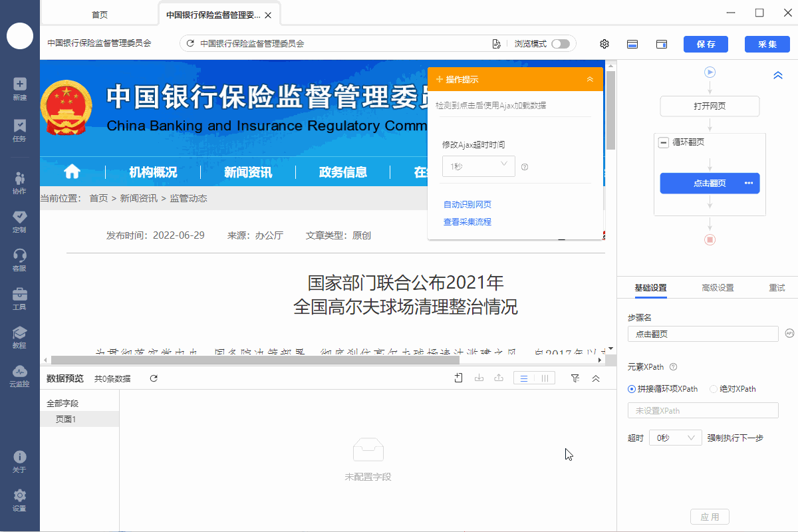Switch data preview to vertical column layout
Viewport: 798px width, 532px height.
[545, 378]
